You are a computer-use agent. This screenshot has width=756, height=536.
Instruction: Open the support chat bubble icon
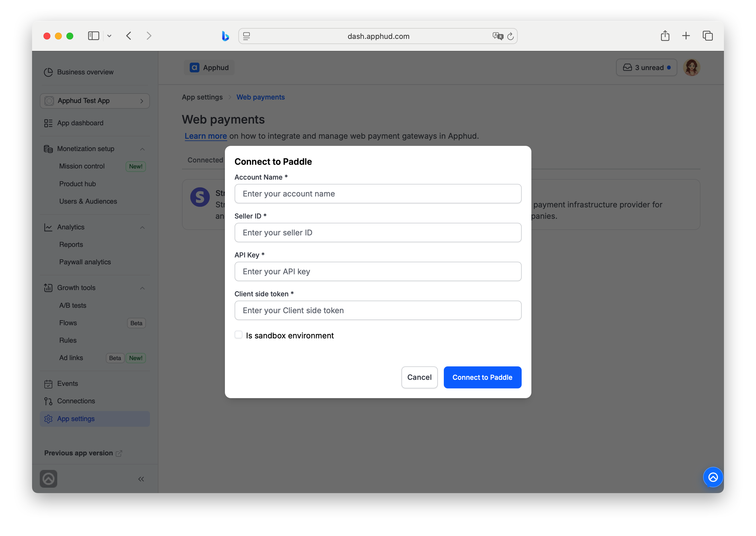click(x=713, y=477)
